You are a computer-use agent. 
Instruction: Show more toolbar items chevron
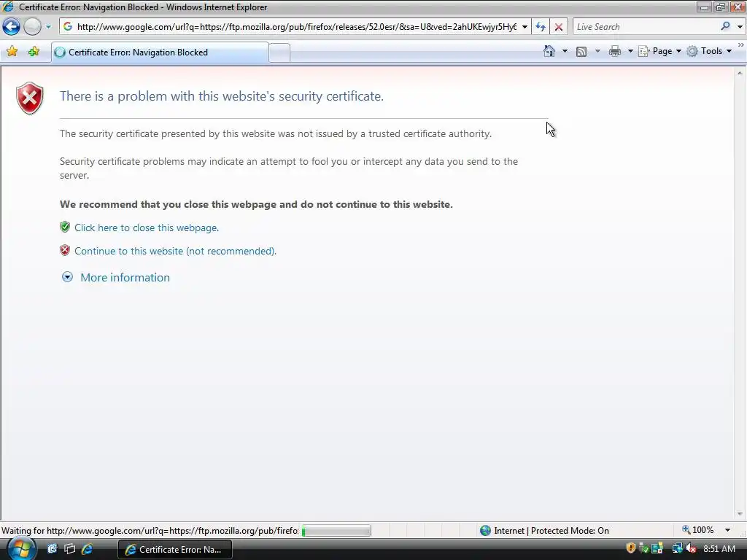pyautogui.click(x=741, y=45)
